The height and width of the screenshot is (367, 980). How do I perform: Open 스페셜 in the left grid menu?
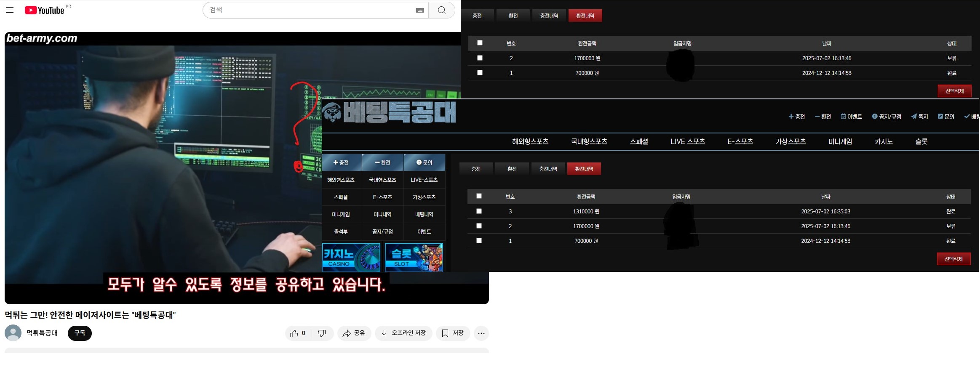[341, 197]
